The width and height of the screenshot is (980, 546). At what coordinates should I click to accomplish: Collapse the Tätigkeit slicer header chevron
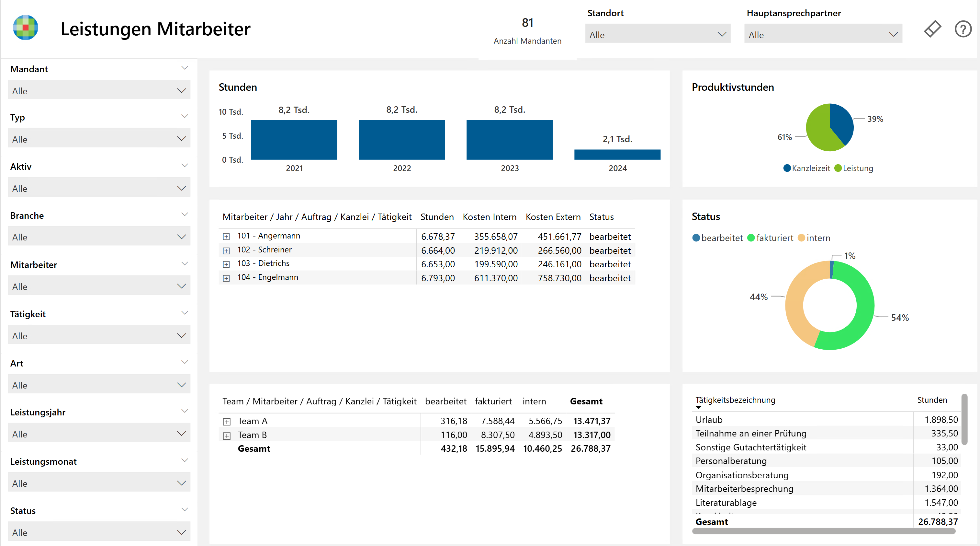(185, 313)
